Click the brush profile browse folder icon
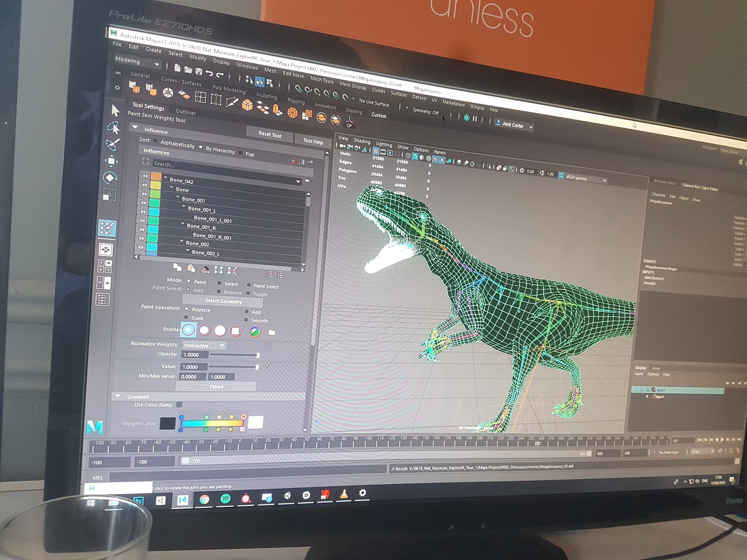The height and width of the screenshot is (560, 747). point(272,333)
